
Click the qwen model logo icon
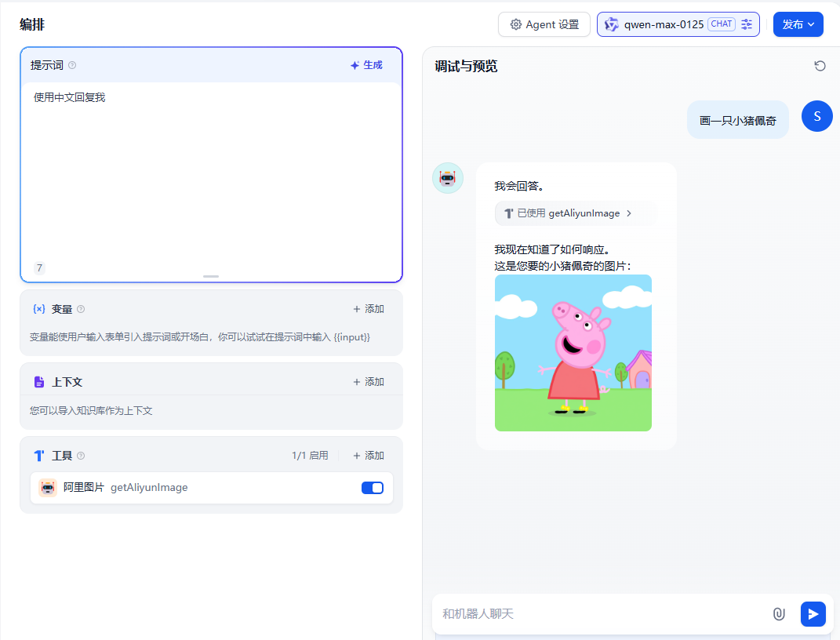611,24
